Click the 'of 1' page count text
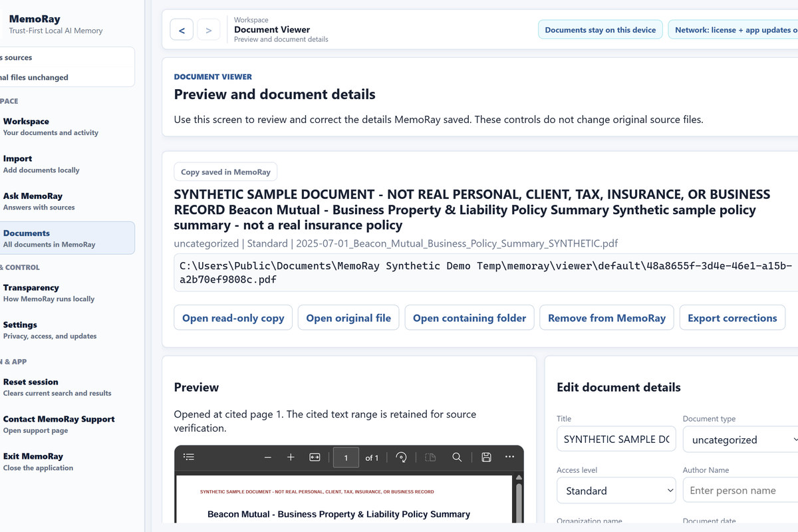Viewport: 798px width, 532px height. click(372, 458)
